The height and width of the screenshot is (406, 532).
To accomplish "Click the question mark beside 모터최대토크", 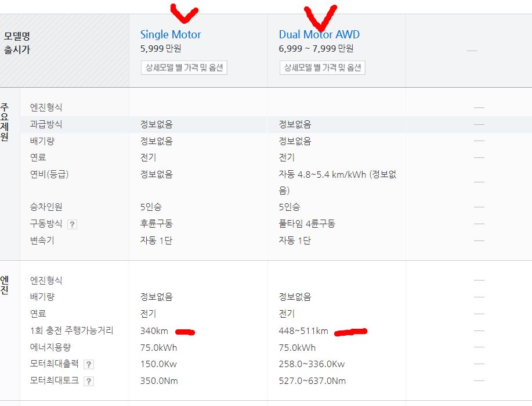I will pos(88,382).
